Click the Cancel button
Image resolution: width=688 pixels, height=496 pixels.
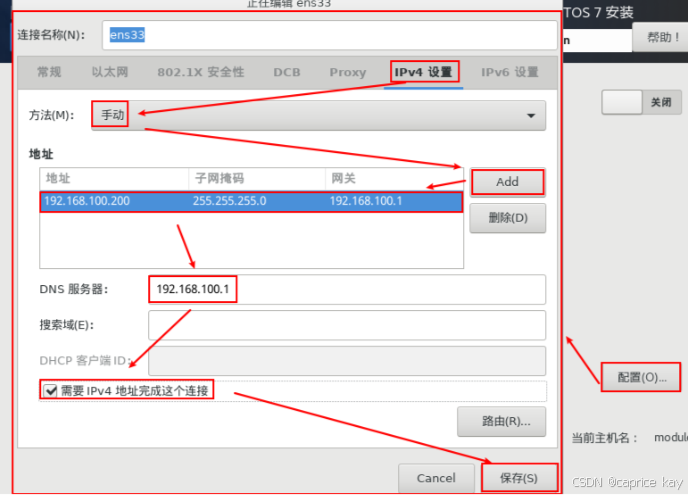point(436,478)
